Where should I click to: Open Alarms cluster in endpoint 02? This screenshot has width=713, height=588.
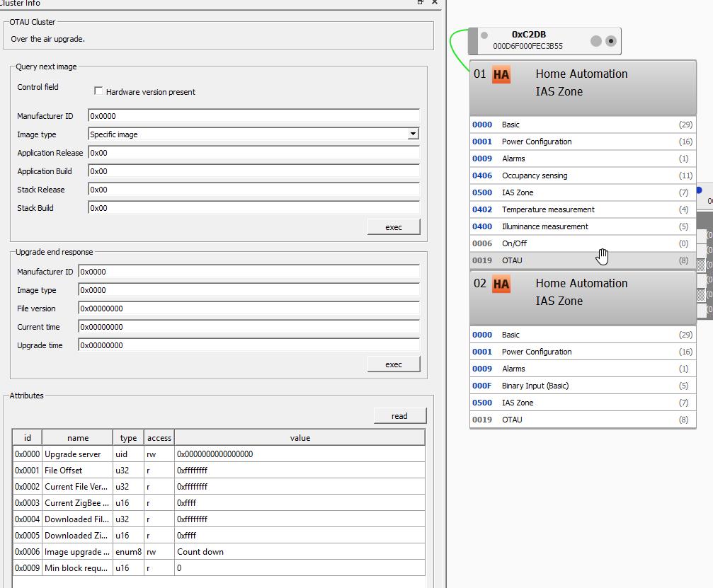coord(583,369)
